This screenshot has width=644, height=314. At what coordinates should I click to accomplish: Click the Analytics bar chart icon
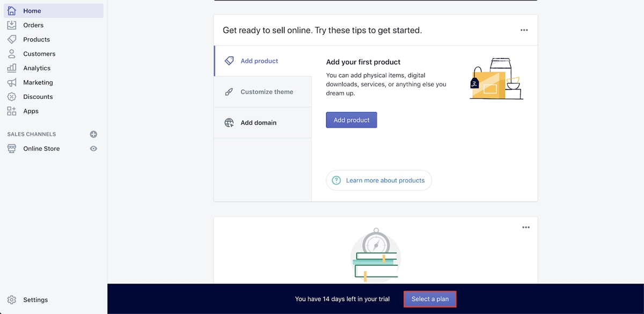click(x=12, y=68)
